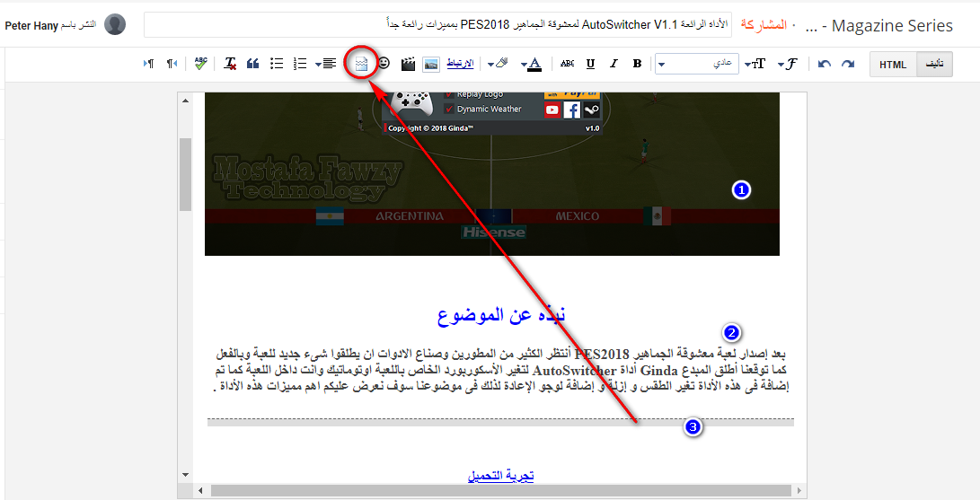Click the Peter Hany author name
980x500 pixels.
[x=31, y=26]
